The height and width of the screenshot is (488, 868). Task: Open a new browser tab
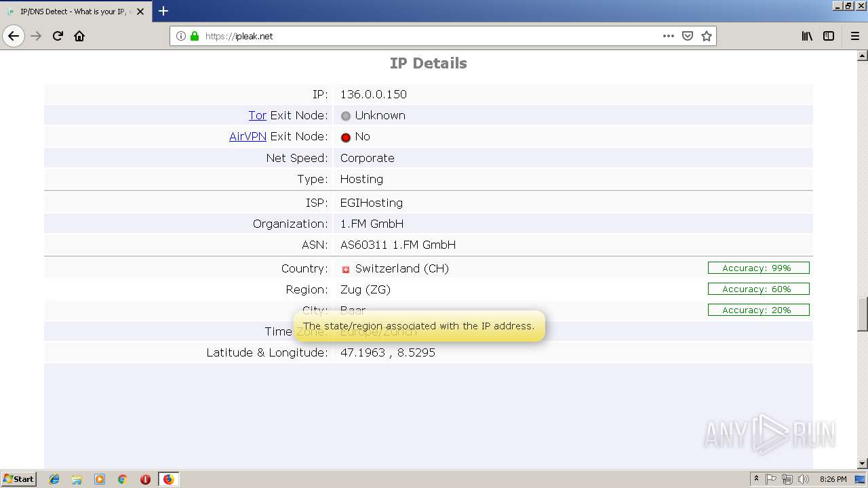163,11
